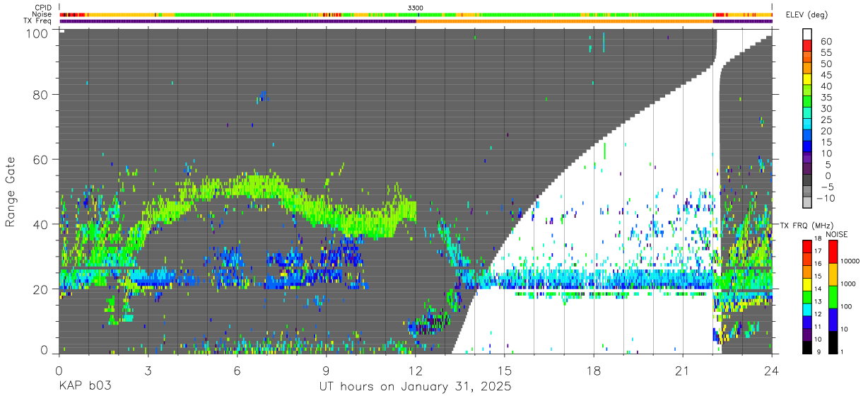
Task: Click the 15 tick label on UT hours axis
Action: 505,370
